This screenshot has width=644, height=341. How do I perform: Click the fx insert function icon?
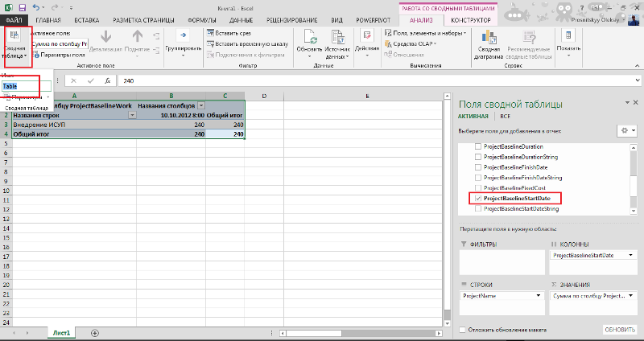108,81
